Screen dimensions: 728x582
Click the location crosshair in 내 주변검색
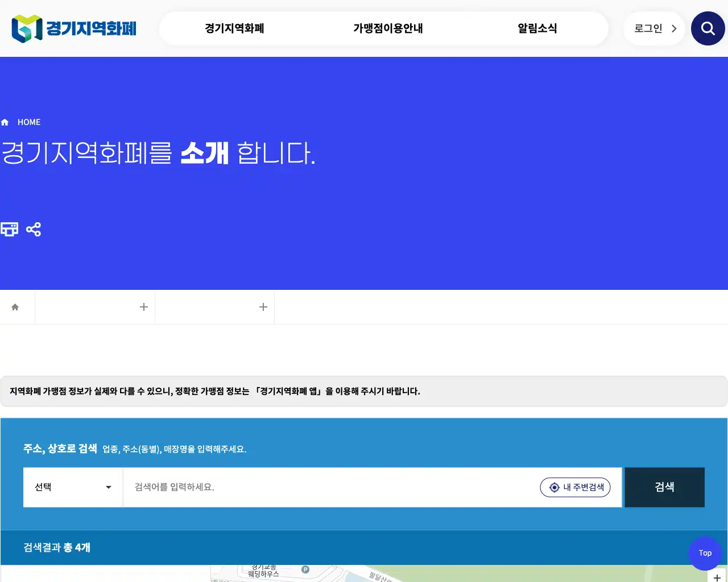click(x=554, y=487)
